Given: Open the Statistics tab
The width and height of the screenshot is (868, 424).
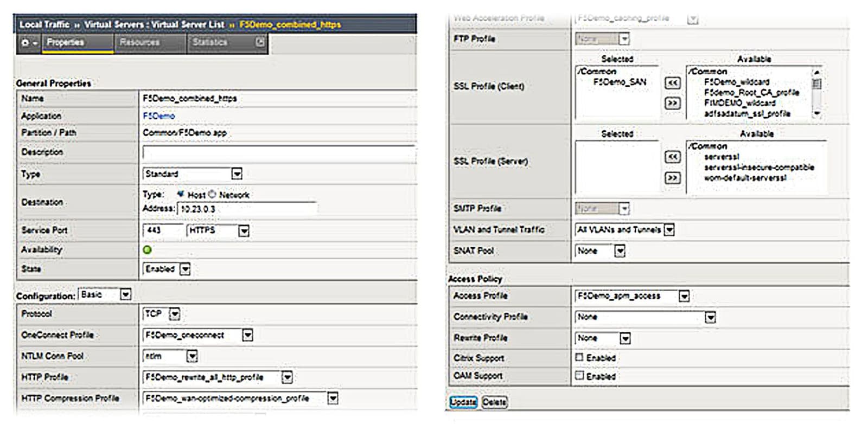Looking at the screenshot, I should 209,42.
